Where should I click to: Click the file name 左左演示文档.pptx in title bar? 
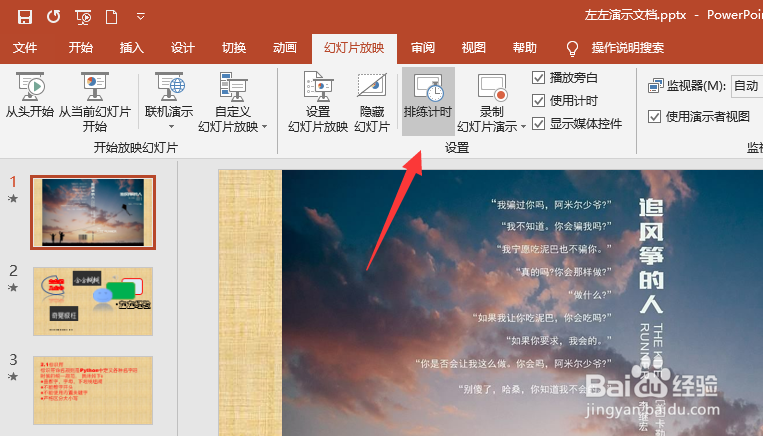(636, 16)
